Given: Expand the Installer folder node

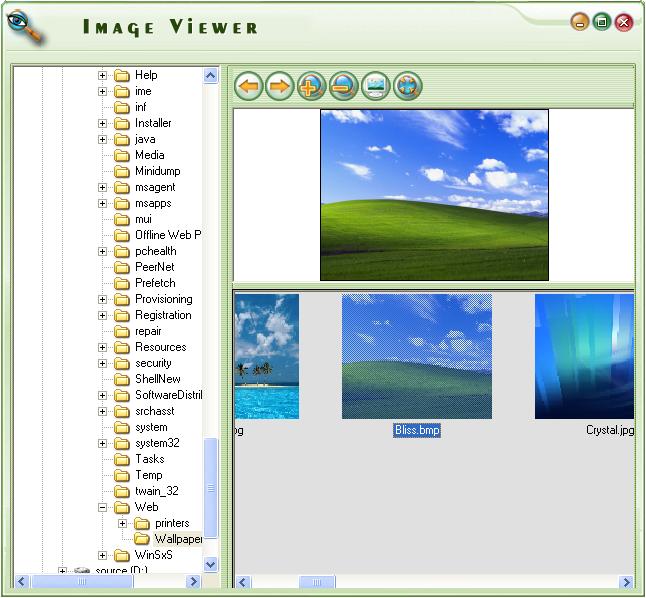Looking at the screenshot, I should (x=102, y=124).
